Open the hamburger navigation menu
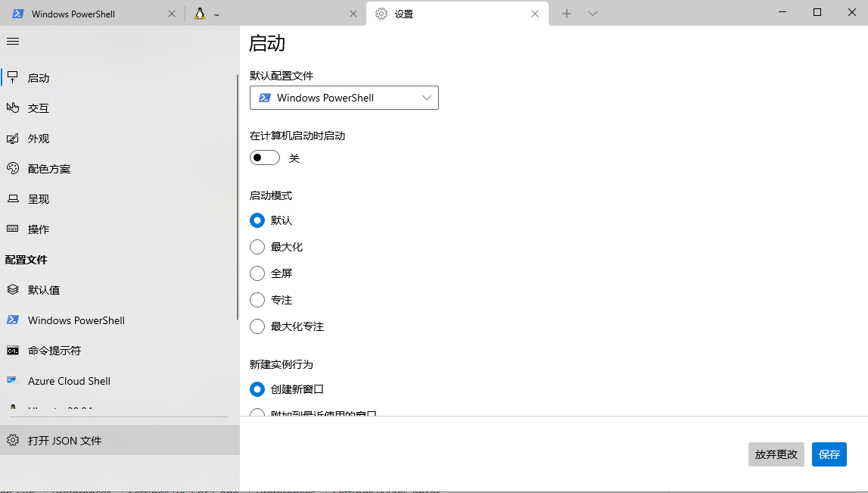The height and width of the screenshot is (493, 868). click(13, 42)
